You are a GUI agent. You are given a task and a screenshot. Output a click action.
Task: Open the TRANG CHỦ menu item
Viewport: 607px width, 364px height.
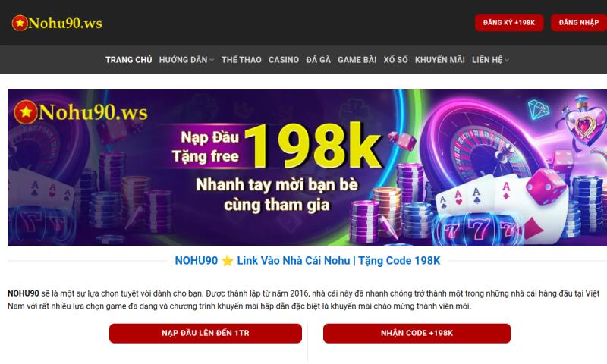pos(128,60)
